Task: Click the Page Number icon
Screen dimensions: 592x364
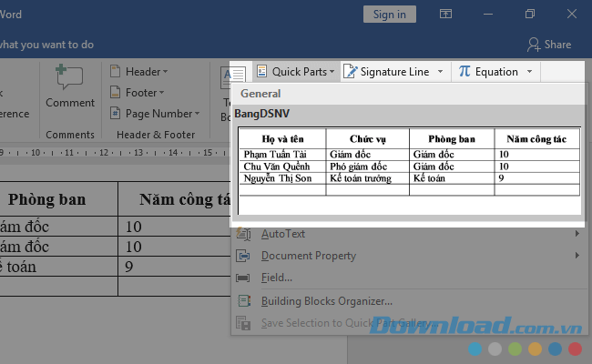Action: (x=116, y=114)
